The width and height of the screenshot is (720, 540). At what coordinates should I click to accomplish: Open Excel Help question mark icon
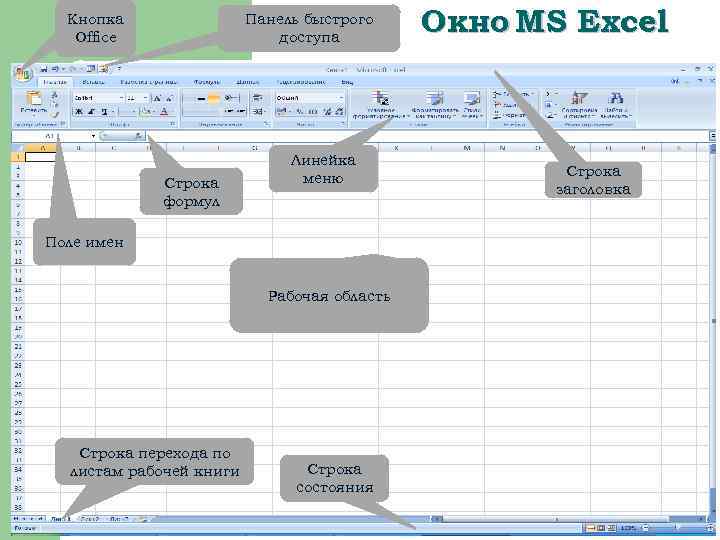[x=675, y=81]
